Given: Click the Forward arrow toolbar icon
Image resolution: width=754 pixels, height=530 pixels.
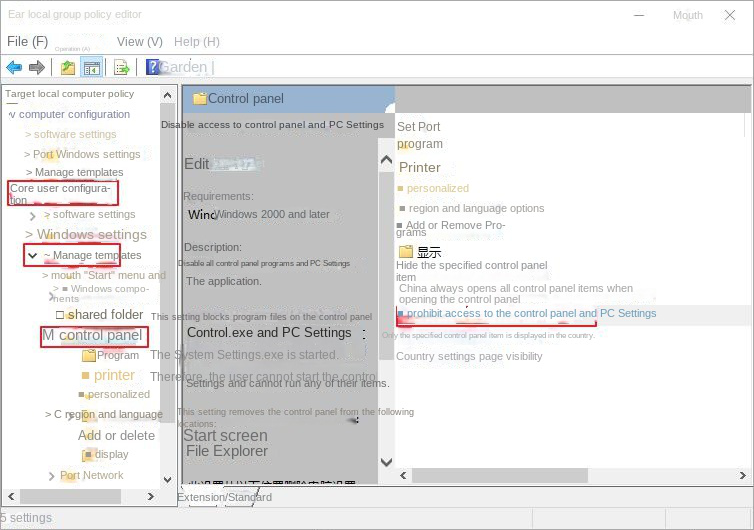Looking at the screenshot, I should click(x=37, y=68).
